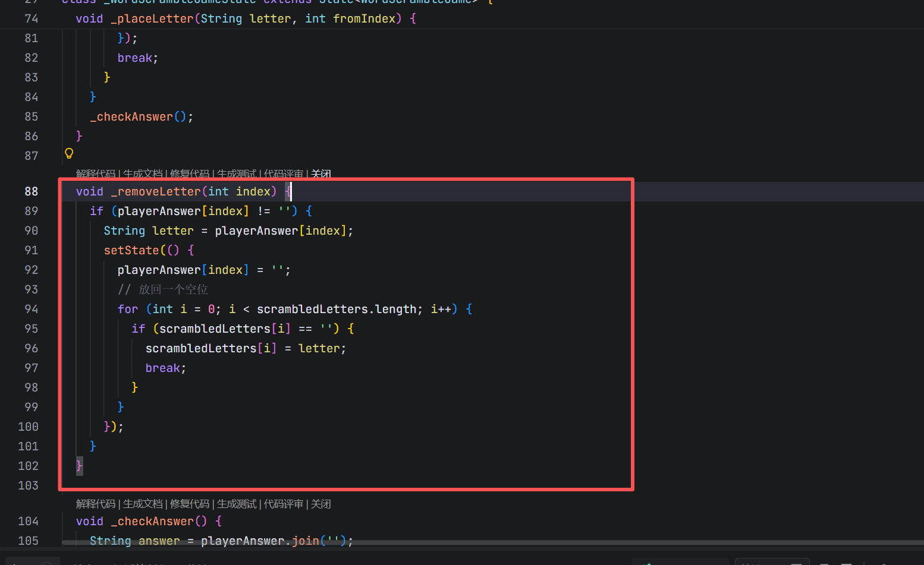Click scrambledLetters.length in the for loop
Viewport: 924px width, 565px height.
click(337, 309)
